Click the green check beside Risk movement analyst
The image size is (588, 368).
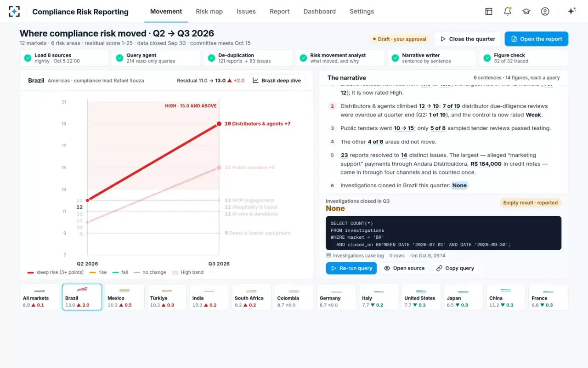point(303,58)
